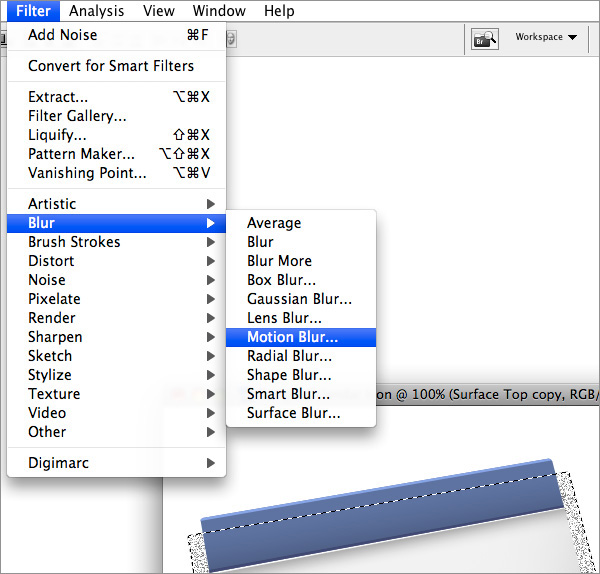600x574 pixels.
Task: Open Vanishing Point filter
Action: (116, 173)
